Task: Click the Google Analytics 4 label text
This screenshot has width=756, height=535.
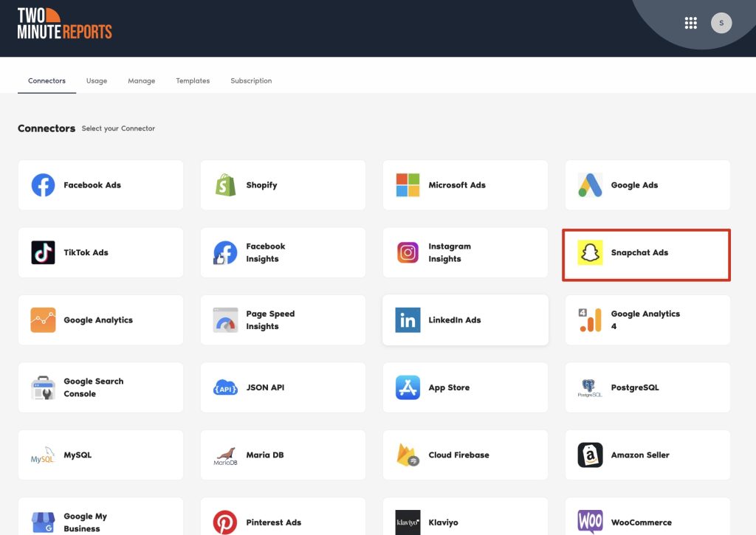Action: pyautogui.click(x=645, y=320)
